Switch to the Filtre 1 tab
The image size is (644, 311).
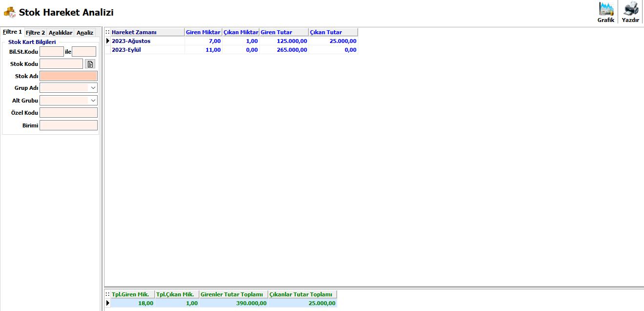point(13,32)
